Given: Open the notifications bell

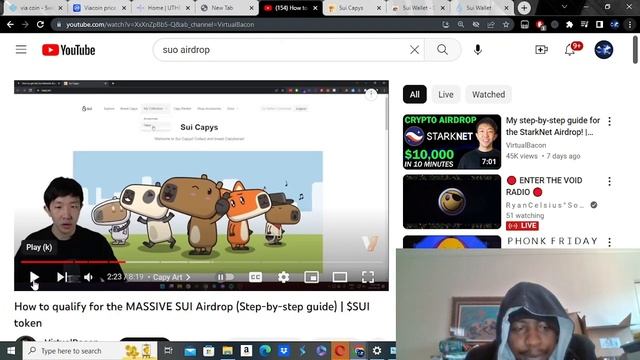Looking at the screenshot, I should click(x=570, y=50).
